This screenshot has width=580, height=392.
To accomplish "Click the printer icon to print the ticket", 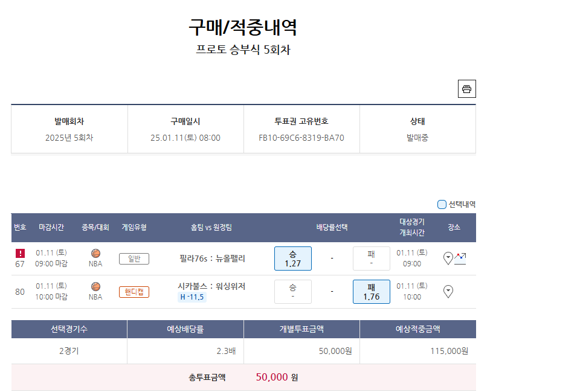I will (x=466, y=89).
